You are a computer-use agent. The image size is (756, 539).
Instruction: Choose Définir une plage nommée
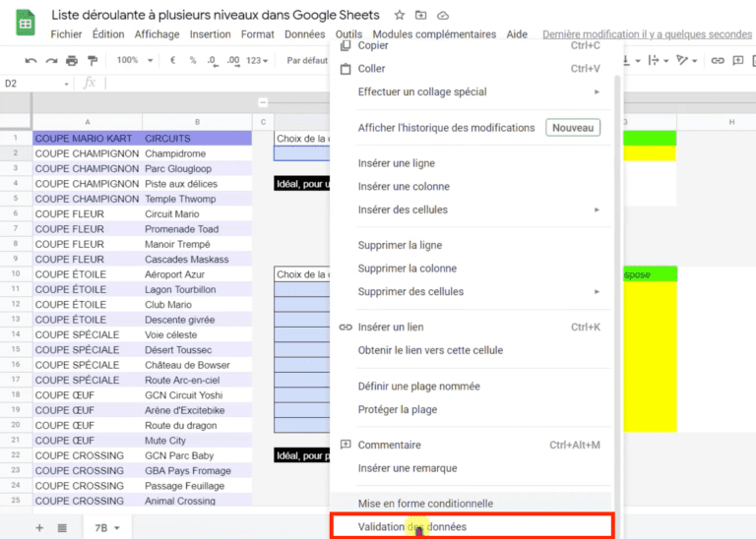click(x=472, y=387)
